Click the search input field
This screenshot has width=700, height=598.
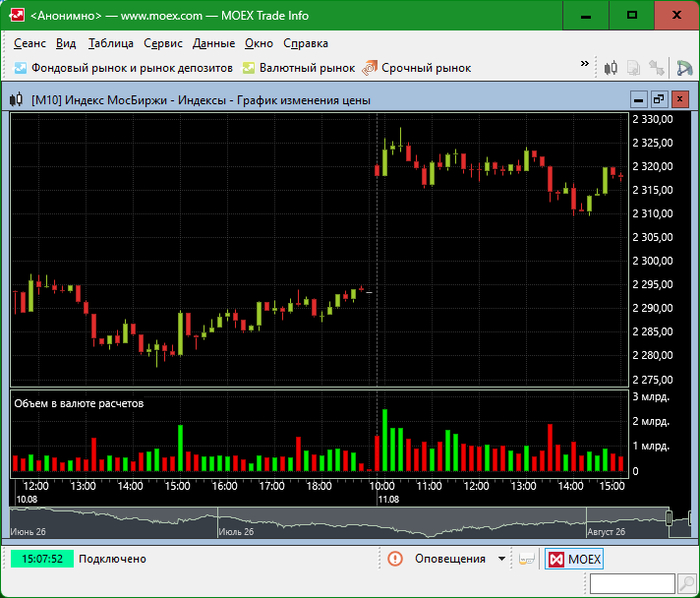click(632, 584)
